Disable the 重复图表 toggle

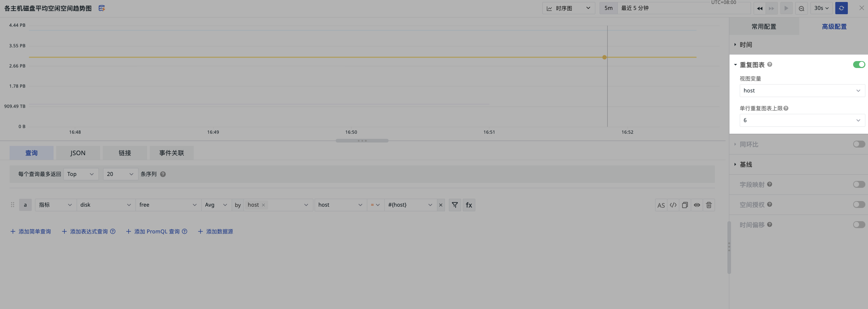(858, 65)
